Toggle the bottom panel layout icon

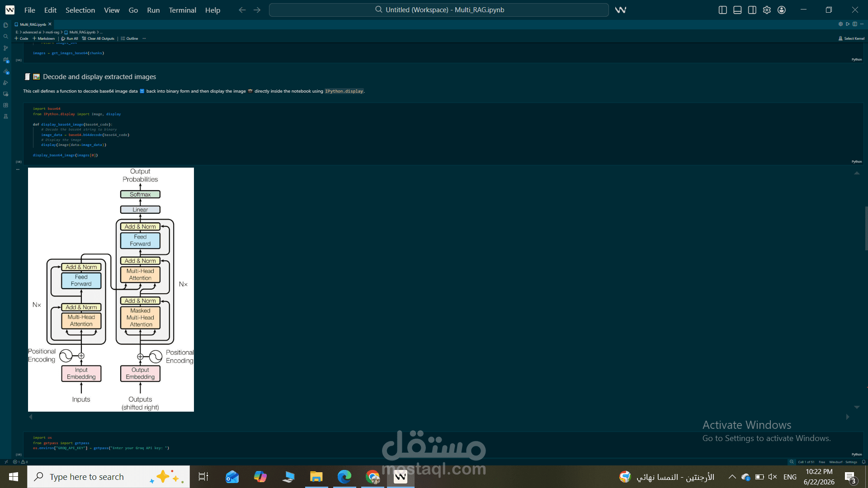pyautogui.click(x=737, y=10)
